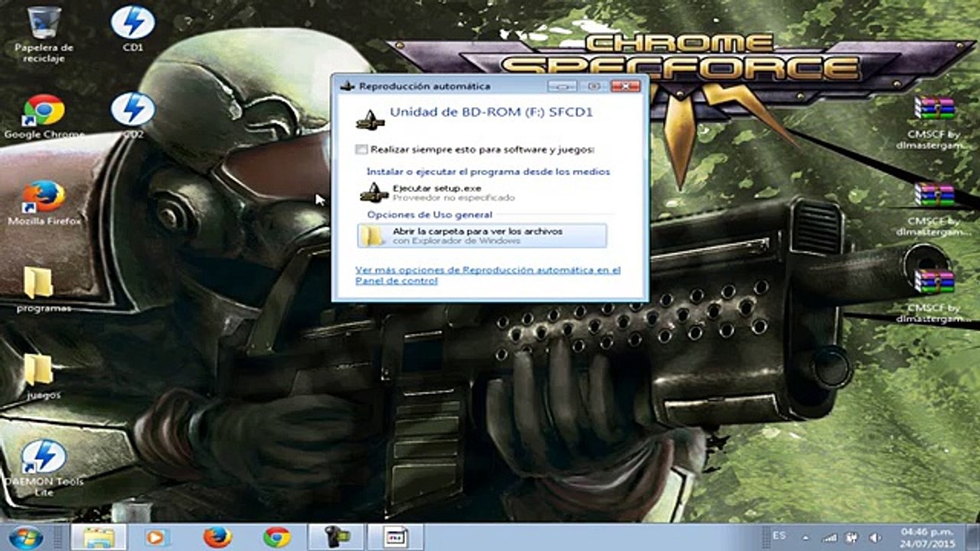Click the network signal tray icon
The image size is (980, 551).
(x=828, y=537)
